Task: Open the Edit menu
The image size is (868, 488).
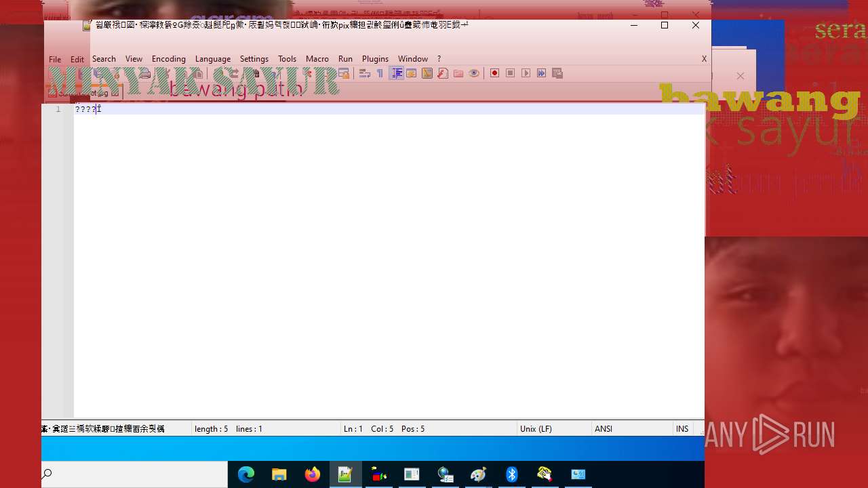Action: pyautogui.click(x=77, y=59)
